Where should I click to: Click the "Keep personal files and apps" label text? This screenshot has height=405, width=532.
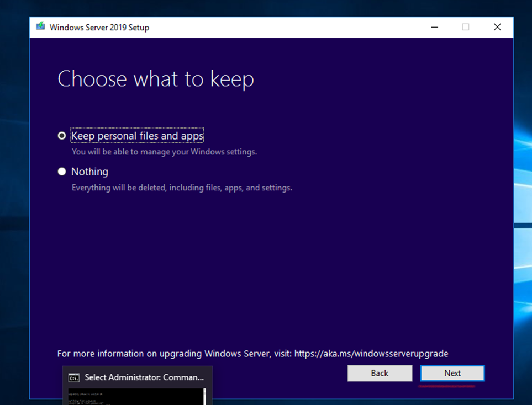point(137,136)
